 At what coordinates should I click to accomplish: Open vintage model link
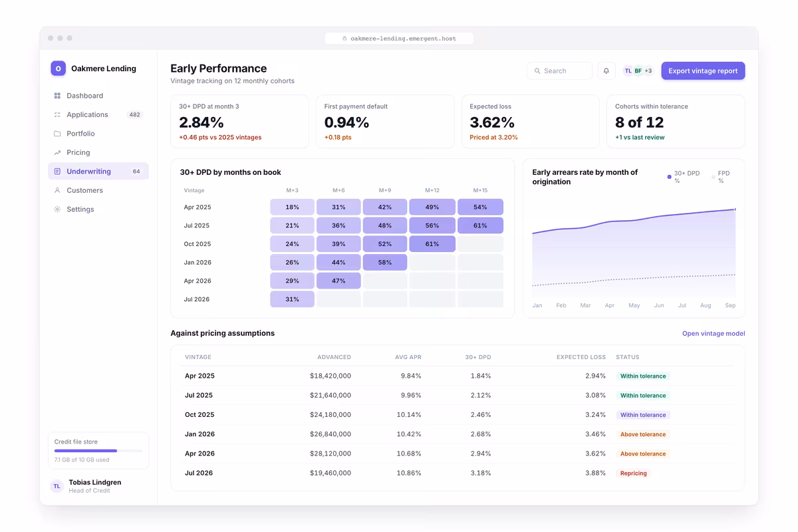coord(714,334)
